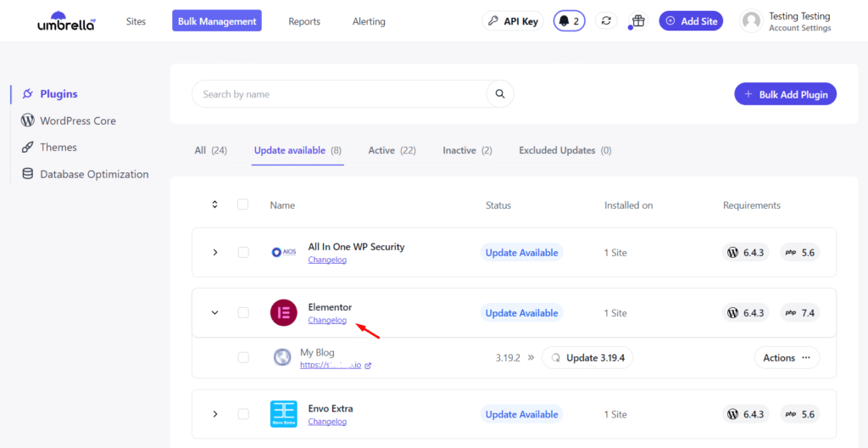Open Bulk Management in top navigation
868x448 pixels.
point(217,21)
